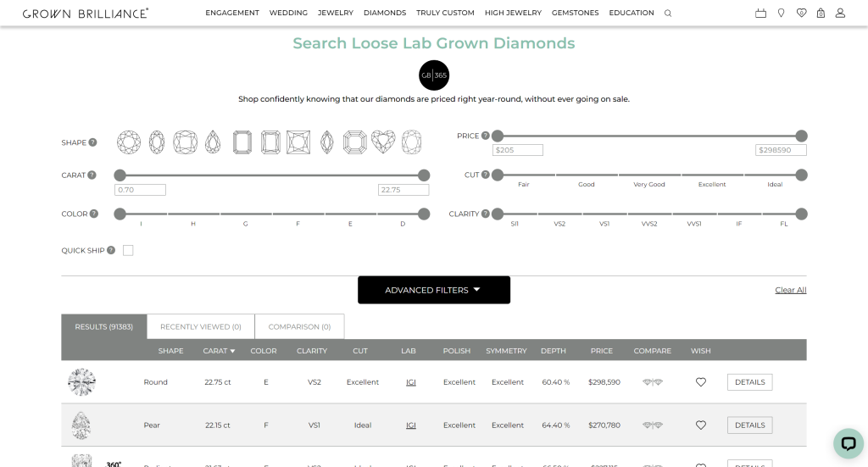868x467 pixels.
Task: Pick the Marquise shape icon
Action: (326, 142)
